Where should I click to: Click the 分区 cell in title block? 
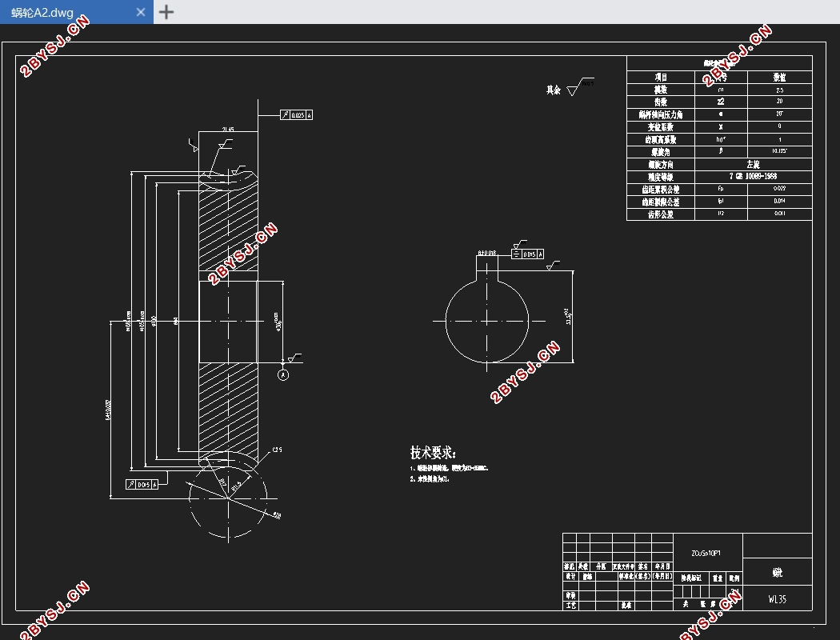click(601, 566)
